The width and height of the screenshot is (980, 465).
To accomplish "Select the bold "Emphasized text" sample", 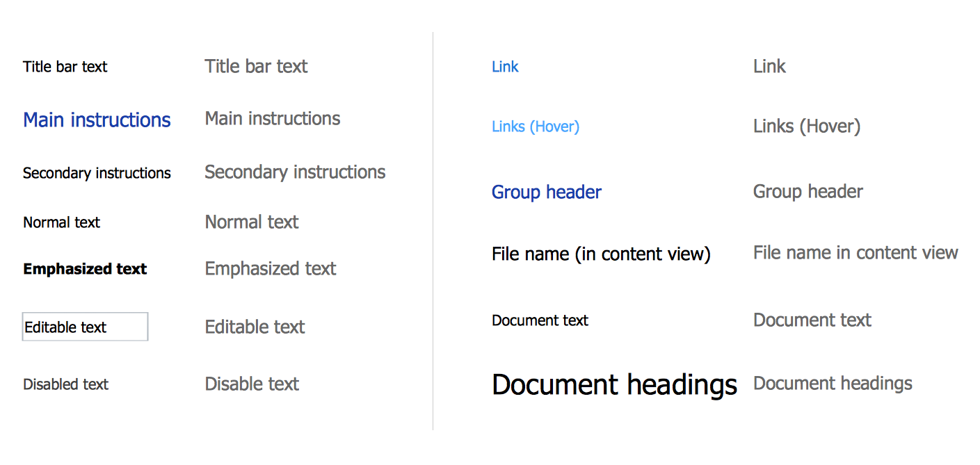I will click(85, 269).
